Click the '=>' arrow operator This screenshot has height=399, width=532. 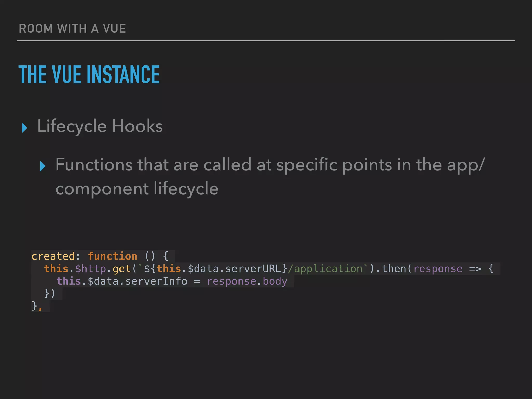pos(475,269)
